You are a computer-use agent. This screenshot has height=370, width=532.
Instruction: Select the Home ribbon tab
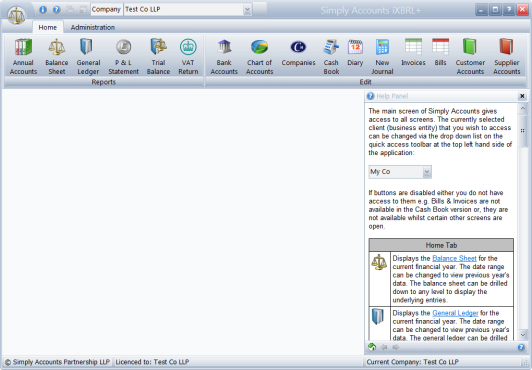point(48,27)
